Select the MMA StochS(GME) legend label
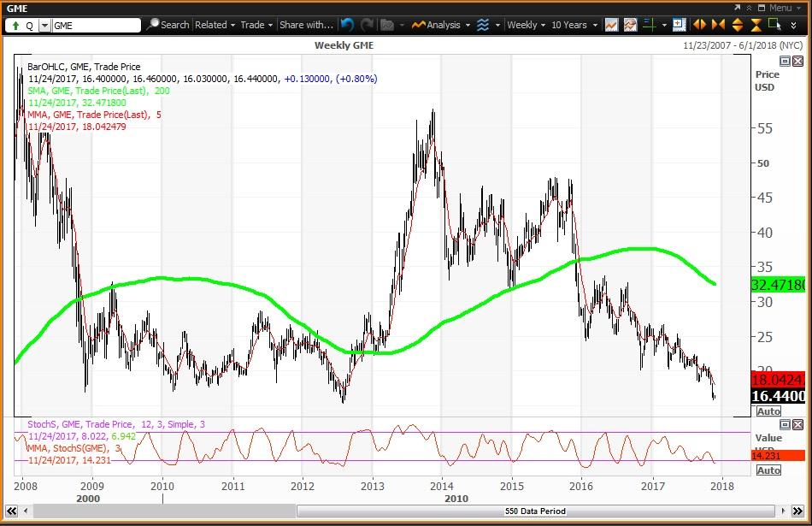The image size is (812, 526). pos(74,448)
